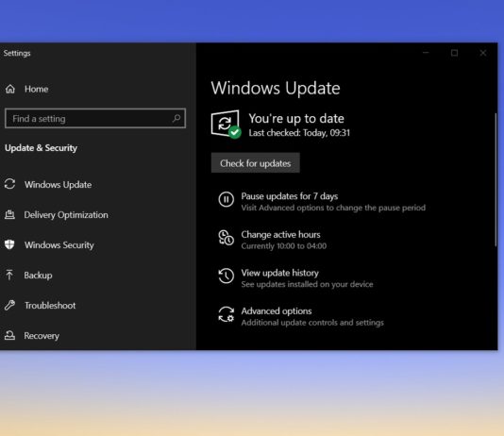Click the 'You're up to date' heading
The height and width of the screenshot is (436, 504).
tap(296, 119)
